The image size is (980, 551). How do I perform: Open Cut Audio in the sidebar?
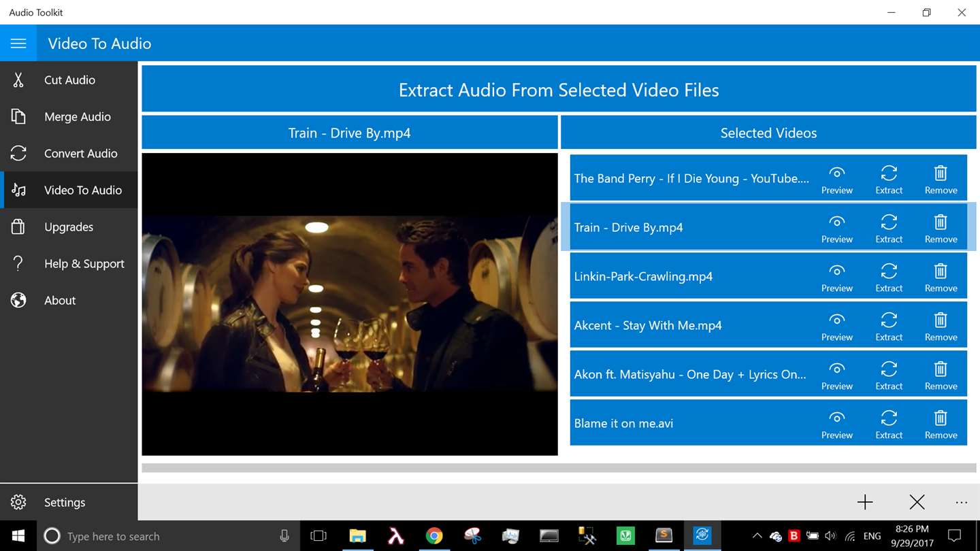coord(69,80)
